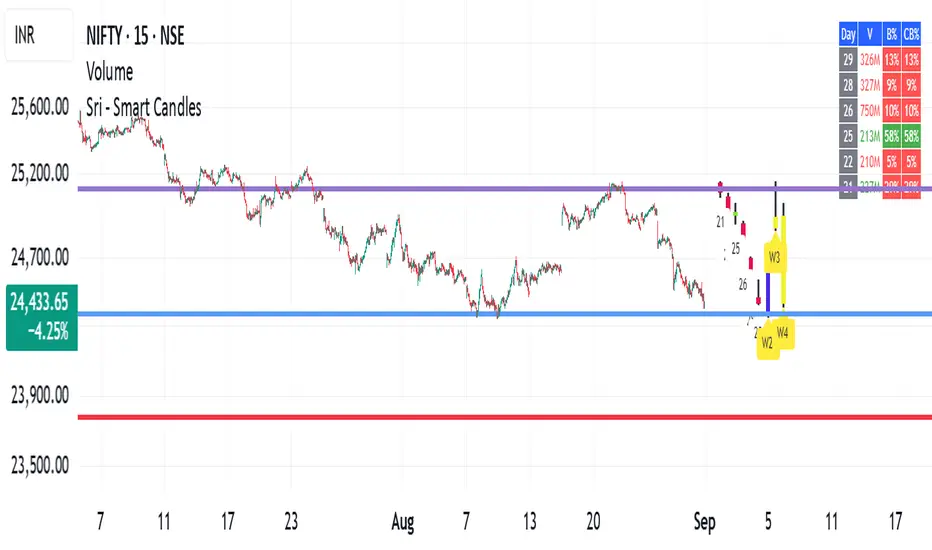This screenshot has height=550, width=932.
Task: Click the Day column header in table
Action: [848, 35]
